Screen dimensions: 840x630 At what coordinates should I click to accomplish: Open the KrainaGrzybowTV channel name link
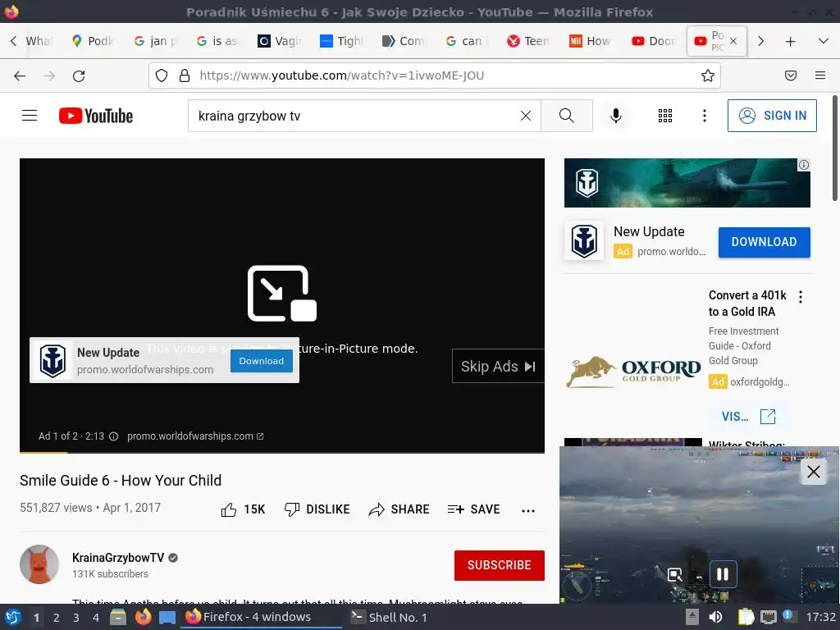click(x=118, y=558)
